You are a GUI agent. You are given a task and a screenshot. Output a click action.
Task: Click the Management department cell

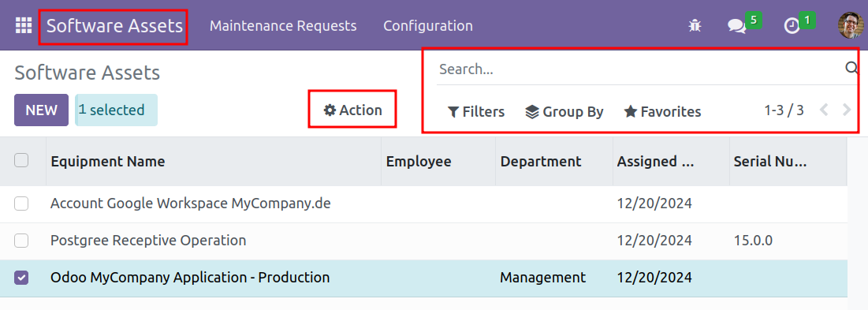pos(542,278)
